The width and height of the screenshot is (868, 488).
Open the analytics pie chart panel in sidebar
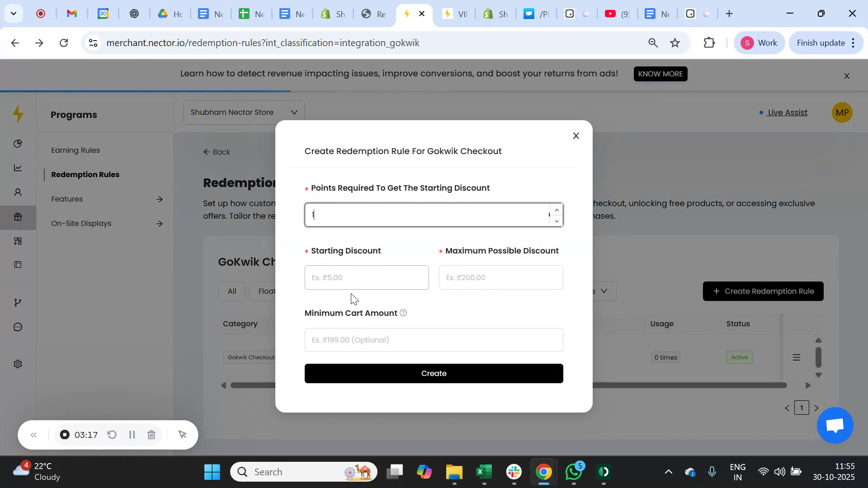[18, 144]
